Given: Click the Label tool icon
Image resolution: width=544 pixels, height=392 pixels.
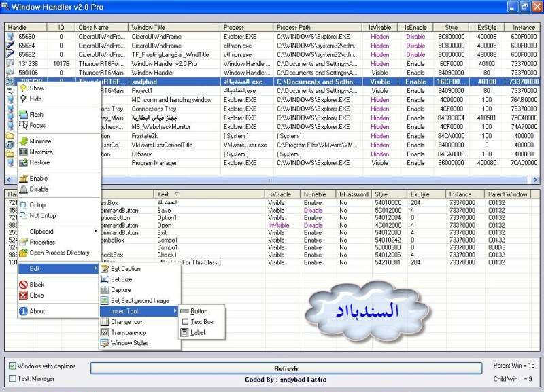Looking at the screenshot, I should click(x=184, y=333).
